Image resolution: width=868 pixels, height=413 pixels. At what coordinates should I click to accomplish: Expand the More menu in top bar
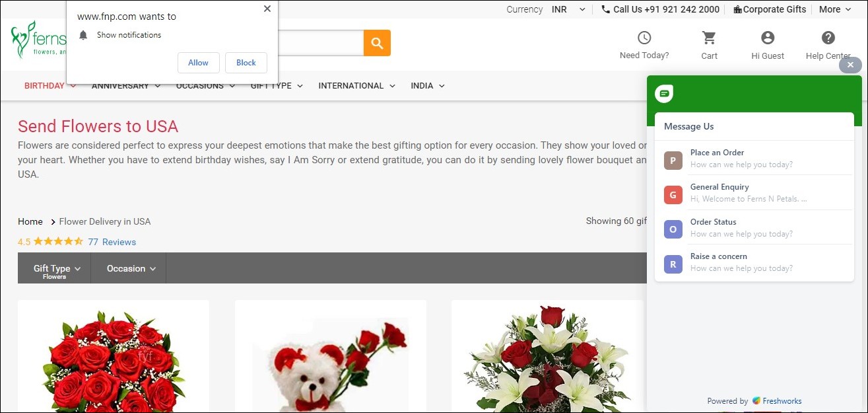point(834,9)
